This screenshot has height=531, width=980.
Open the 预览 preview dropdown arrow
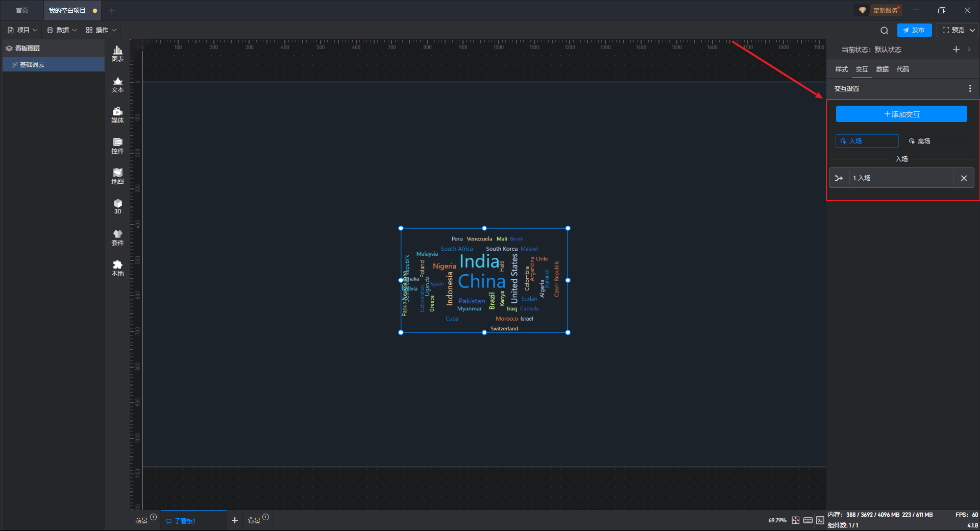tap(972, 30)
